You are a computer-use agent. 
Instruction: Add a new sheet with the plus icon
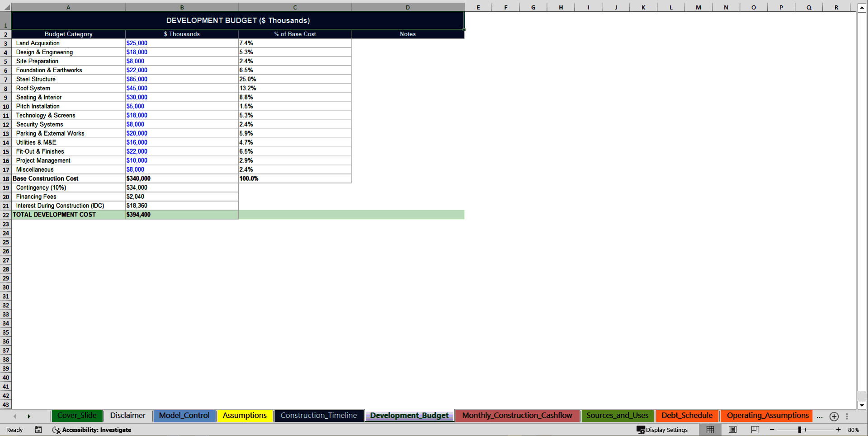pos(834,416)
